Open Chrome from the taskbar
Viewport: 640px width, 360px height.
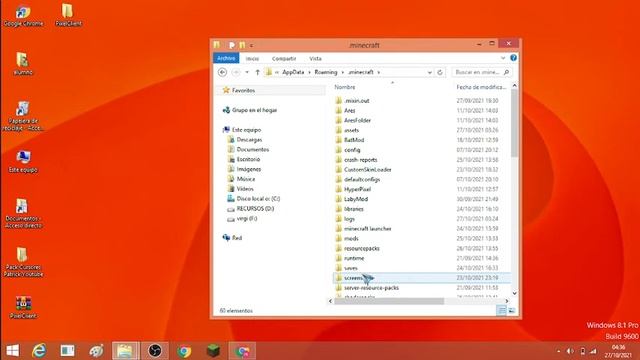(184, 351)
